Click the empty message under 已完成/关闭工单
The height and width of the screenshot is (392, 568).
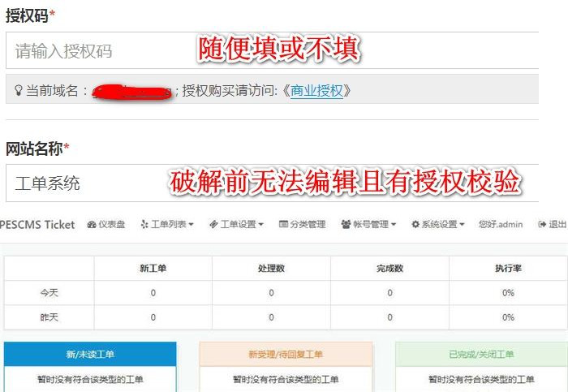click(x=481, y=379)
